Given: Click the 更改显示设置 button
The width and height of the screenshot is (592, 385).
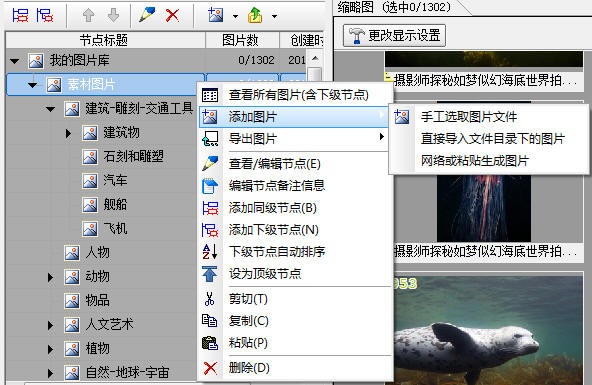Looking at the screenshot, I should tap(395, 35).
